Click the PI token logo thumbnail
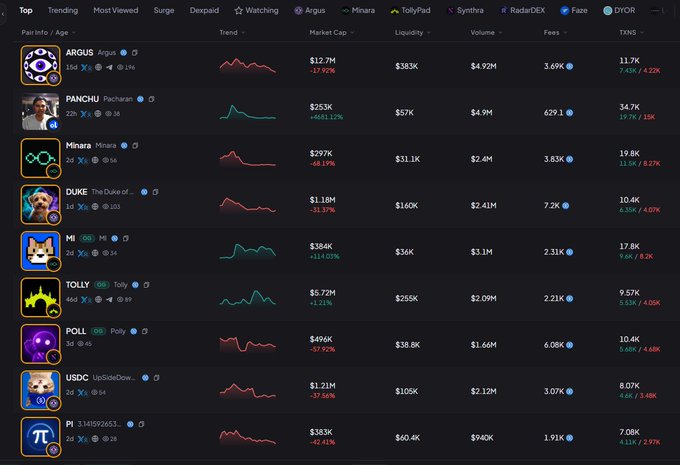 point(40,436)
